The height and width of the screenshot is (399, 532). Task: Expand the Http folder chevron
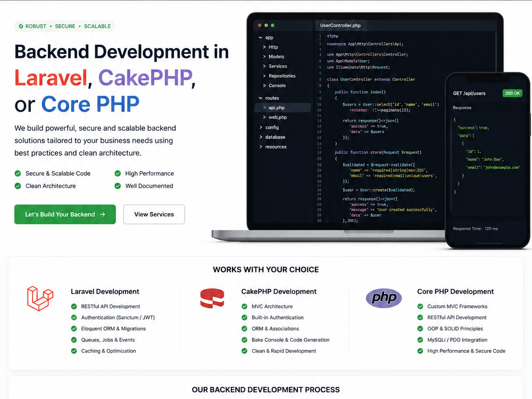[x=264, y=47]
